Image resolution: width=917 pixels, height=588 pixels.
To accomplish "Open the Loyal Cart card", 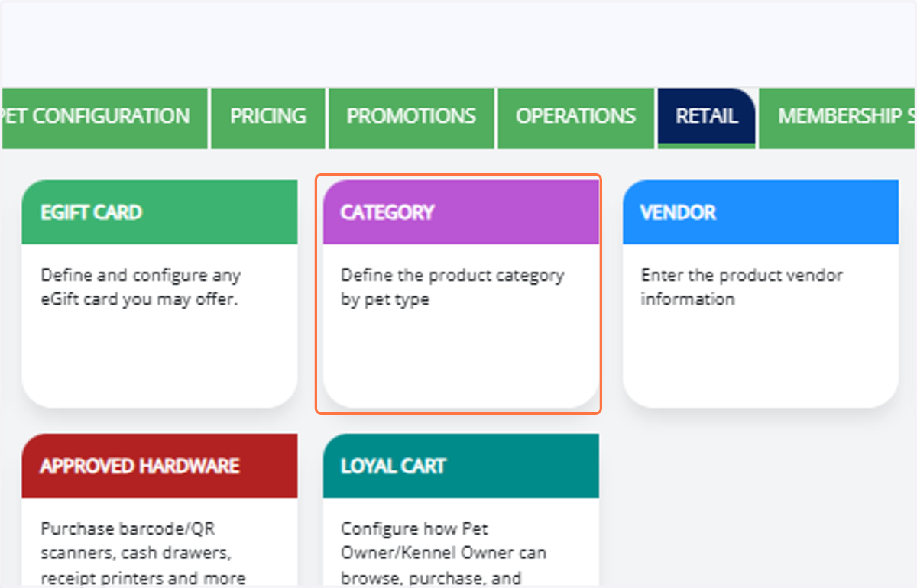I will (x=461, y=510).
